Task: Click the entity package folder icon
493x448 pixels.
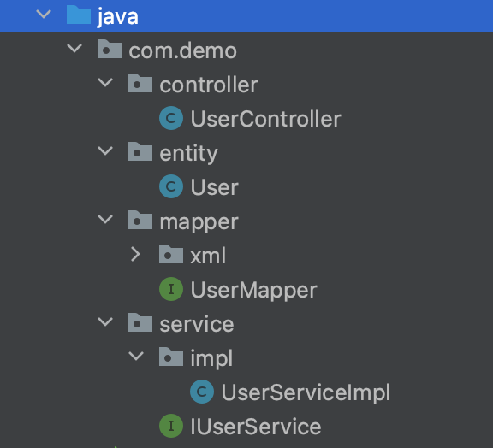Action: [140, 151]
